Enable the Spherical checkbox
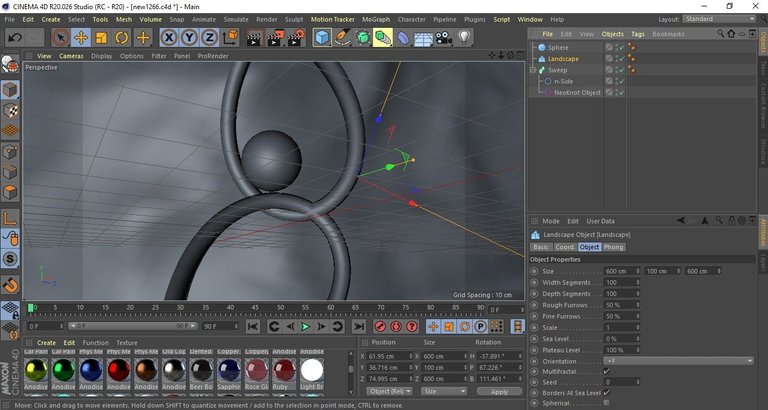Image resolution: width=768 pixels, height=410 pixels. (x=606, y=403)
